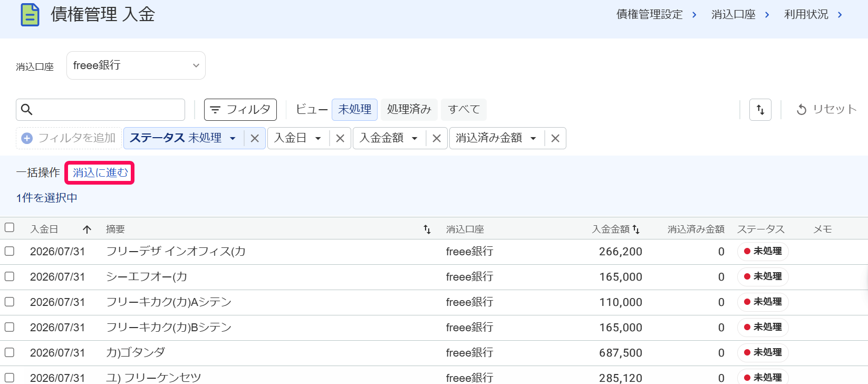868x384 pixels.
Task: Switch to the 処理済み view
Action: pos(409,110)
